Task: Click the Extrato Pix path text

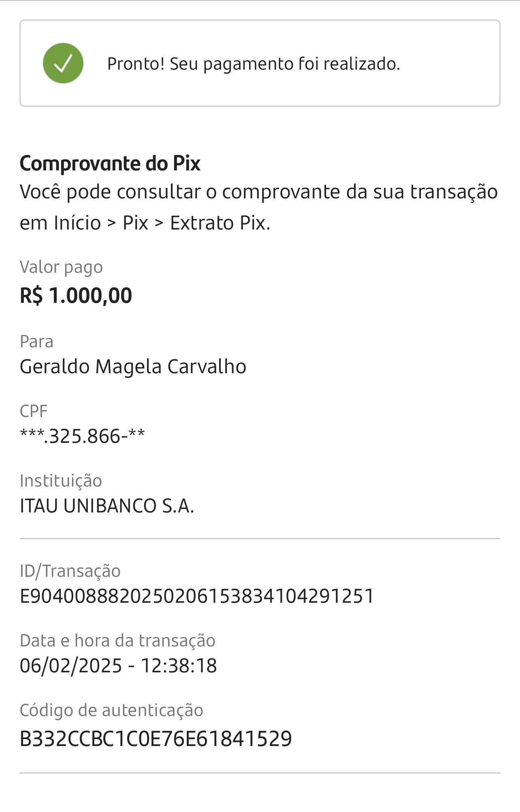Action: [220, 223]
